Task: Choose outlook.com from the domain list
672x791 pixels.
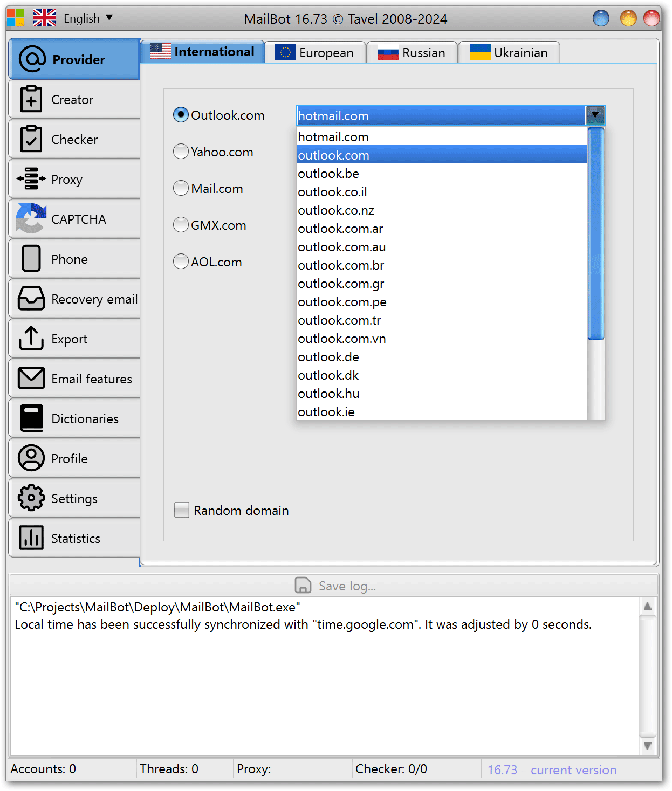Action: click(x=441, y=155)
